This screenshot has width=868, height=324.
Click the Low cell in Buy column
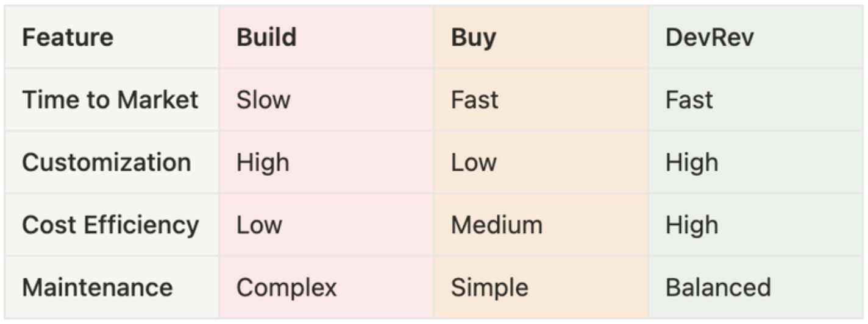click(474, 163)
